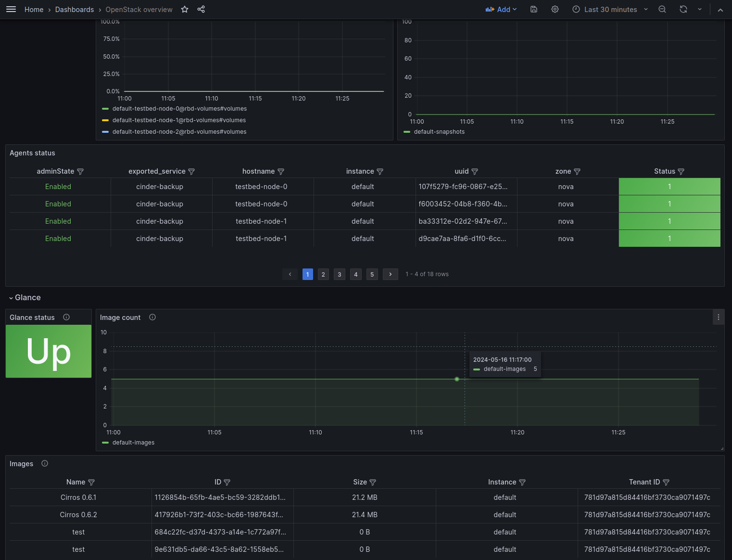
Task: Open dashboard settings gear
Action: (x=555, y=9)
